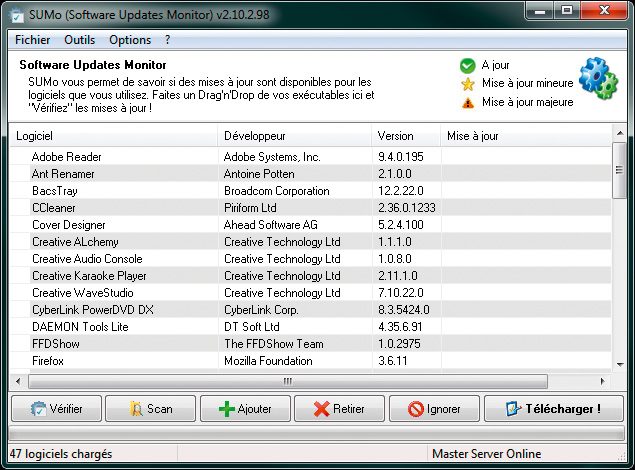Screen dimensions: 635x470
Task: Remove selection with the Retirer button
Action: click(x=338, y=408)
